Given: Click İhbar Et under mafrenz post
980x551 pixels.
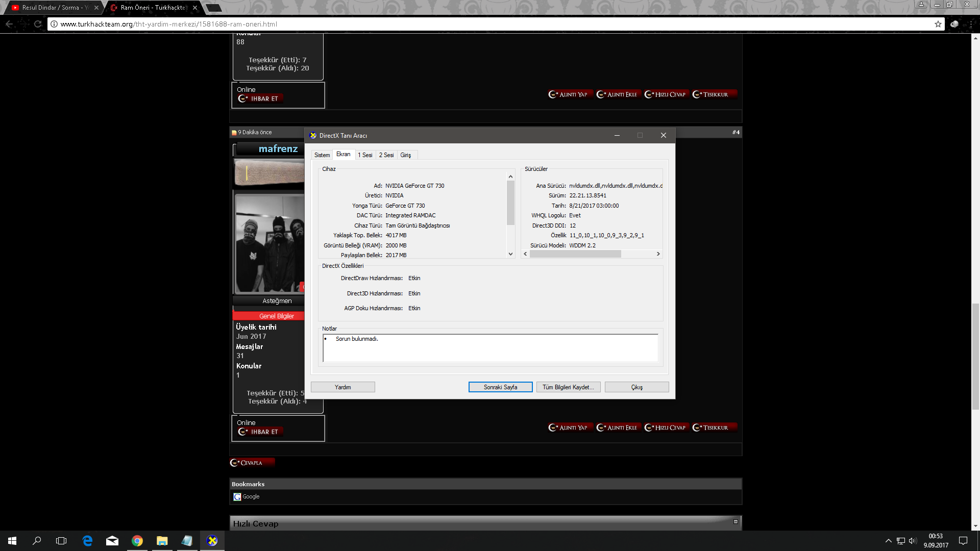Looking at the screenshot, I should pos(260,432).
